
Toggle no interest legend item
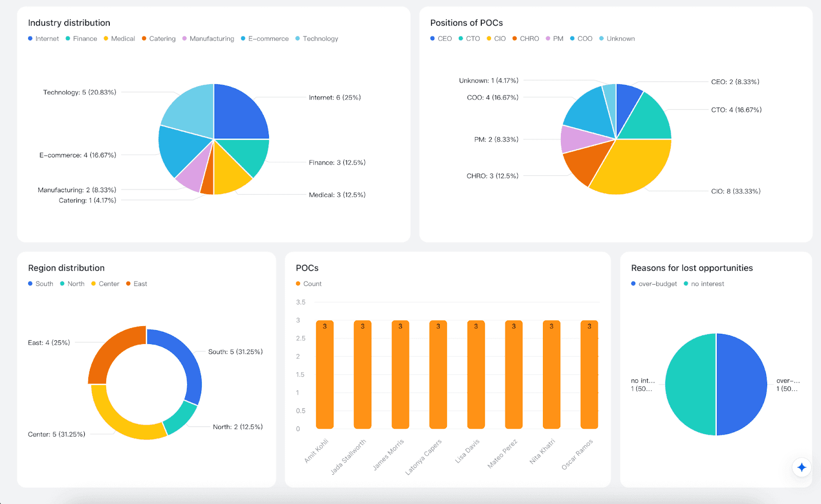click(x=704, y=284)
